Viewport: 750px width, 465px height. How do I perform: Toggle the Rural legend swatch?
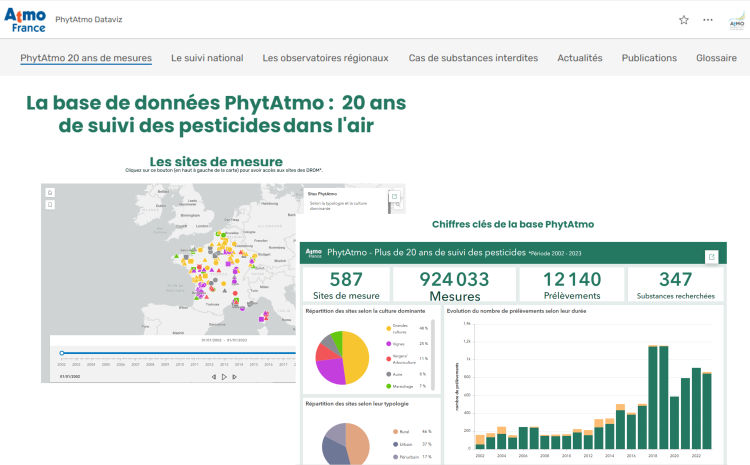(x=395, y=432)
